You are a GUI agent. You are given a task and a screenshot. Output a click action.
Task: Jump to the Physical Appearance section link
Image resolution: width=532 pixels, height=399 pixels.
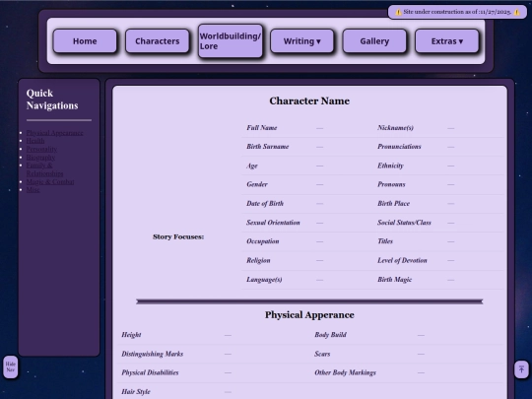point(54,133)
